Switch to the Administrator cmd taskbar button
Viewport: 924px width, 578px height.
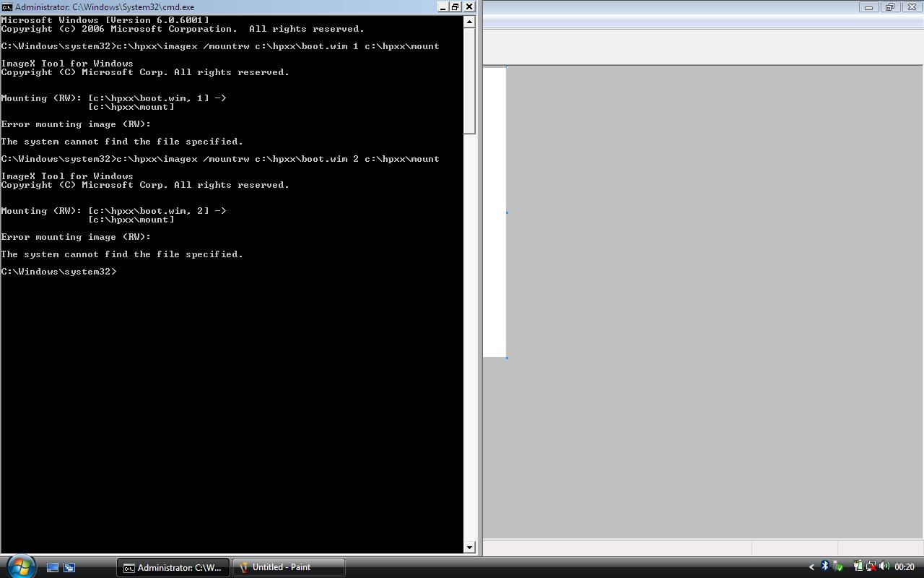point(173,567)
